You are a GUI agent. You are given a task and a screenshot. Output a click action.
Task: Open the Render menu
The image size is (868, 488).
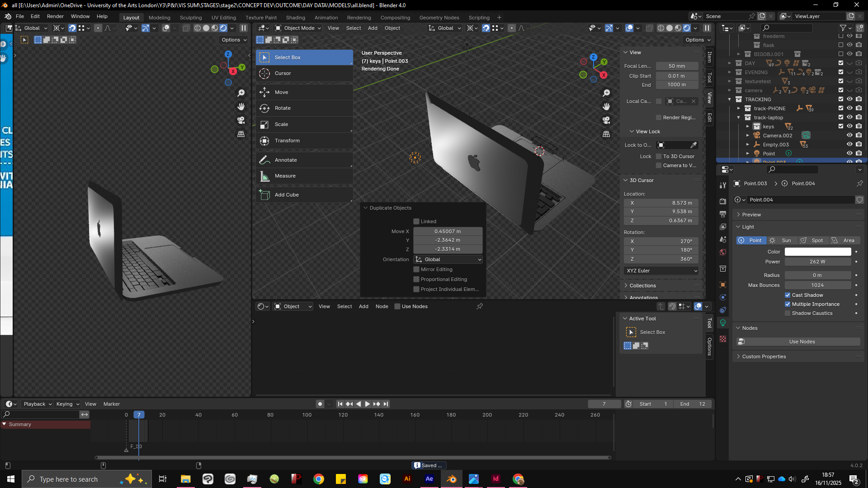[55, 16]
